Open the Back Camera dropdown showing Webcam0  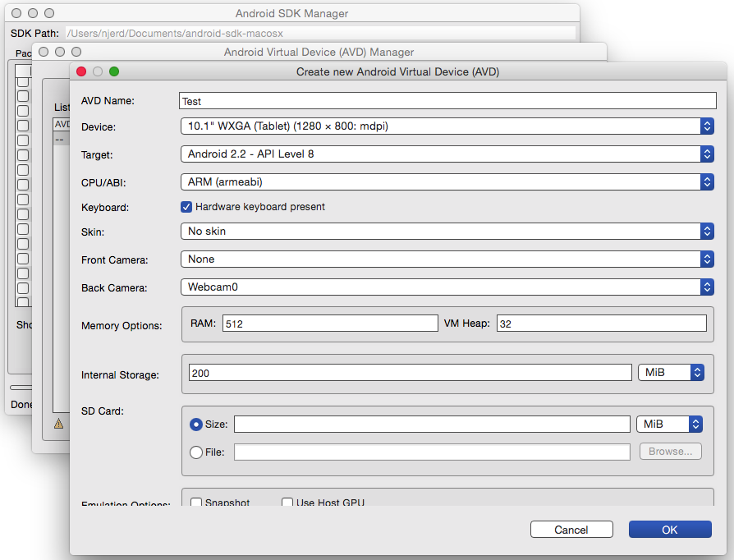pyautogui.click(x=447, y=287)
